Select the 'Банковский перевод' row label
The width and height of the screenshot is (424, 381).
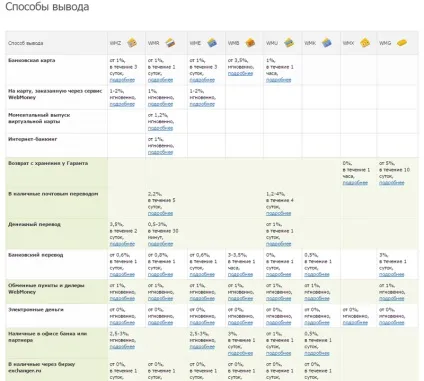pyautogui.click(x=36, y=255)
